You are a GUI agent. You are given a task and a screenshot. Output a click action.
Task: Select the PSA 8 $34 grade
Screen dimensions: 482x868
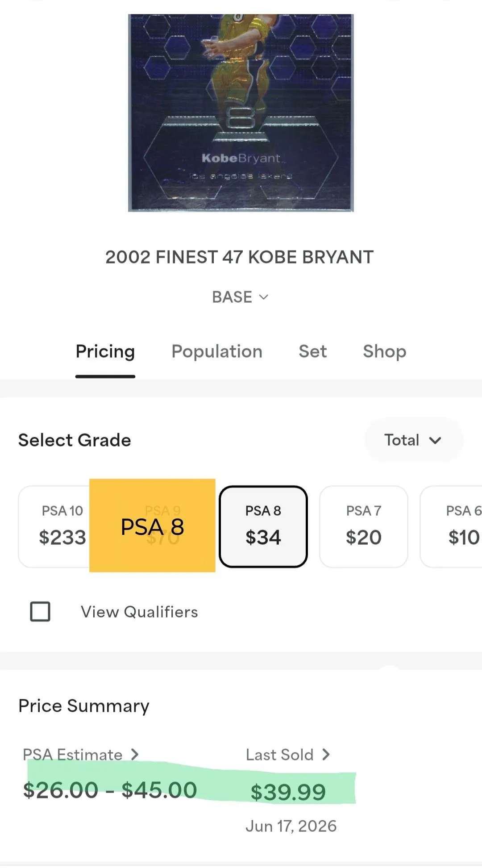click(x=263, y=526)
